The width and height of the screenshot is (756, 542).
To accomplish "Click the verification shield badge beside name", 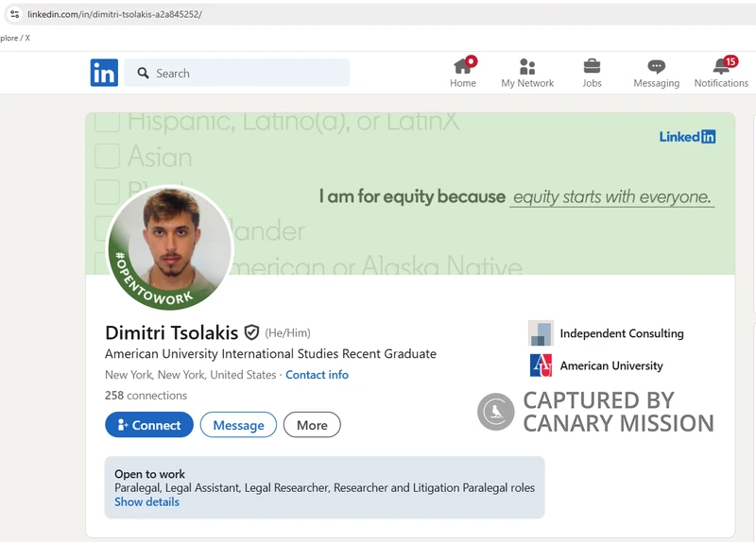I will [x=251, y=332].
